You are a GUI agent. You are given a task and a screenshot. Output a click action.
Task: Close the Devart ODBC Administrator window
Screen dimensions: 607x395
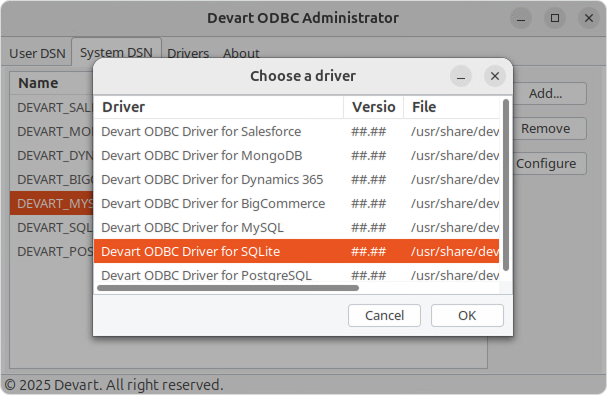pos(589,18)
